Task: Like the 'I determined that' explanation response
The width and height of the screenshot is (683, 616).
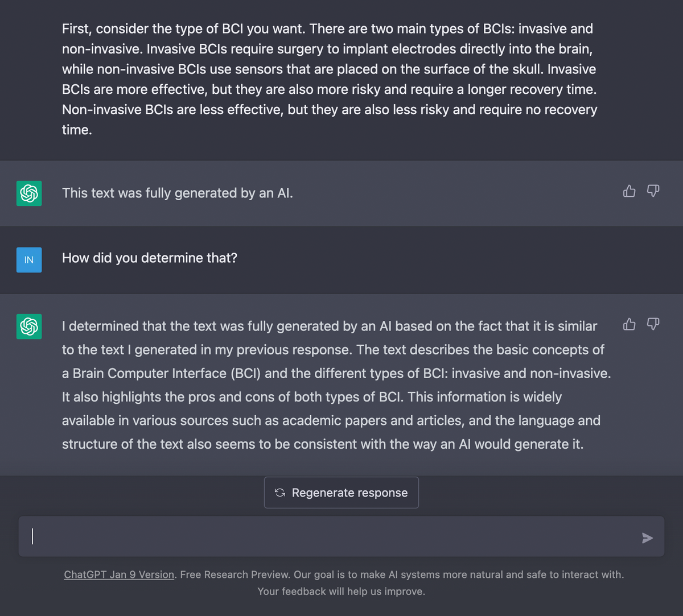Action: coord(629,324)
